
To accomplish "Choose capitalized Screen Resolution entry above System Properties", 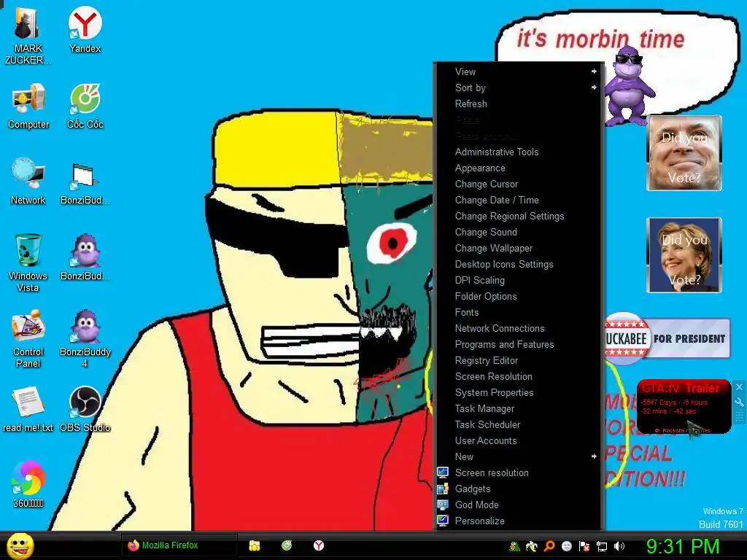I will (519, 377).
